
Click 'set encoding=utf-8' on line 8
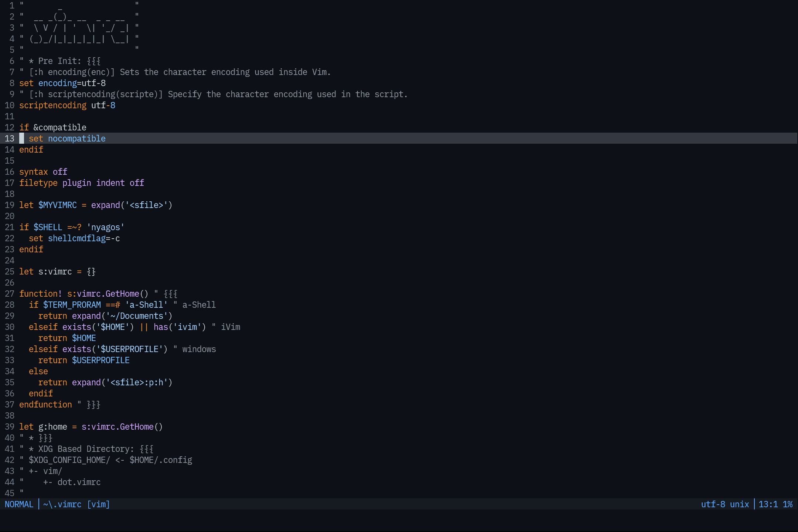tap(62, 83)
